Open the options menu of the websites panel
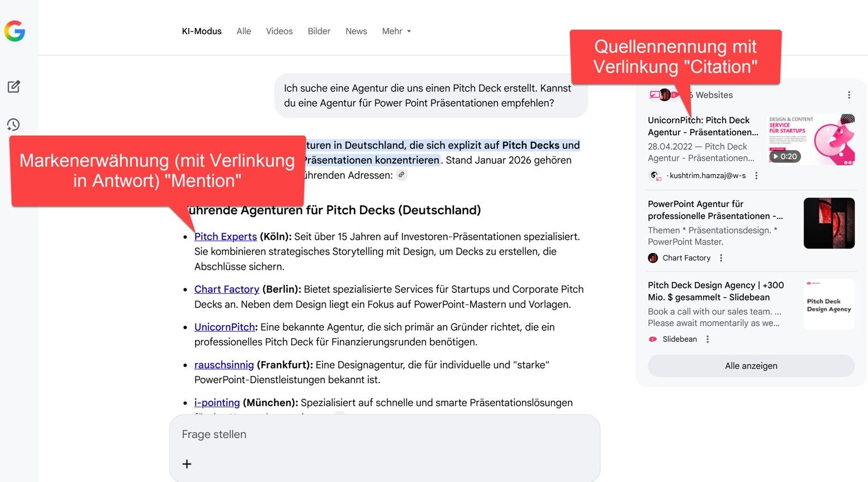This screenshot has width=868, height=482. (x=849, y=95)
